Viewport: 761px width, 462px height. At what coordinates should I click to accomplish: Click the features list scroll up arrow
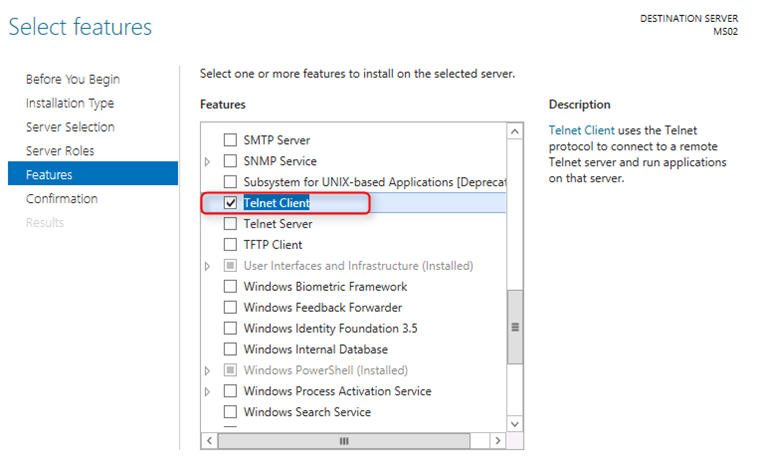click(x=515, y=132)
